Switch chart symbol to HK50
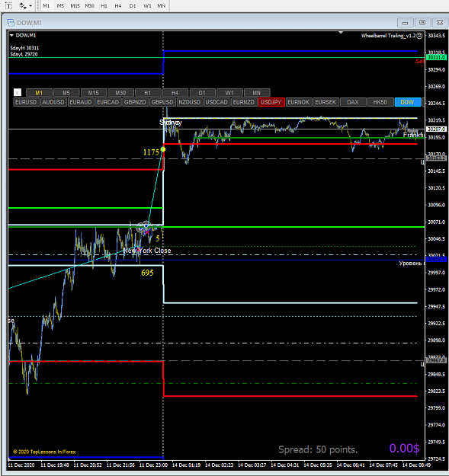The width and height of the screenshot is (449, 476). point(380,102)
